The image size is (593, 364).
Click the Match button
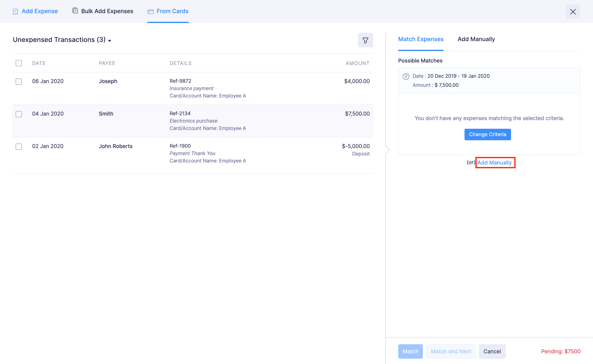point(410,351)
